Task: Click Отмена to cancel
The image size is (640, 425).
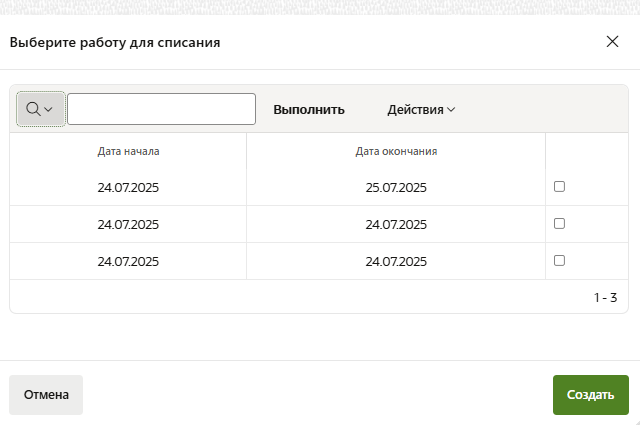Action: click(46, 395)
